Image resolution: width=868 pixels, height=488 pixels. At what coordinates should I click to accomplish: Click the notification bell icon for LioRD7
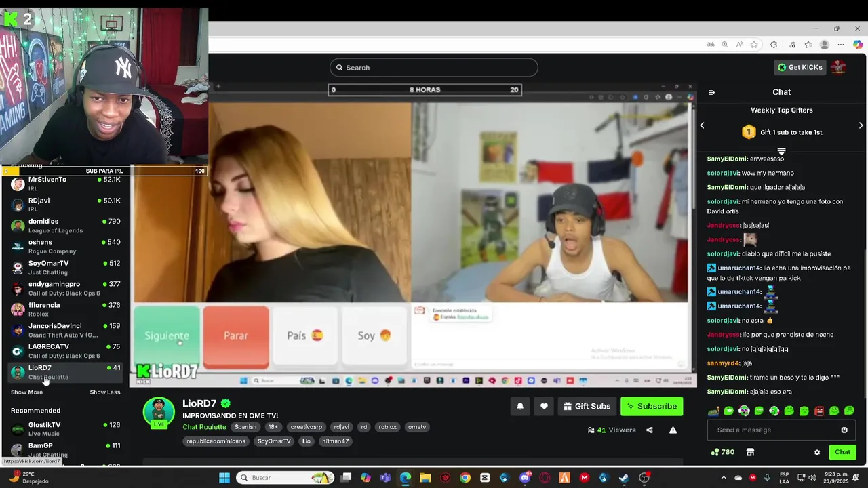[x=520, y=406]
